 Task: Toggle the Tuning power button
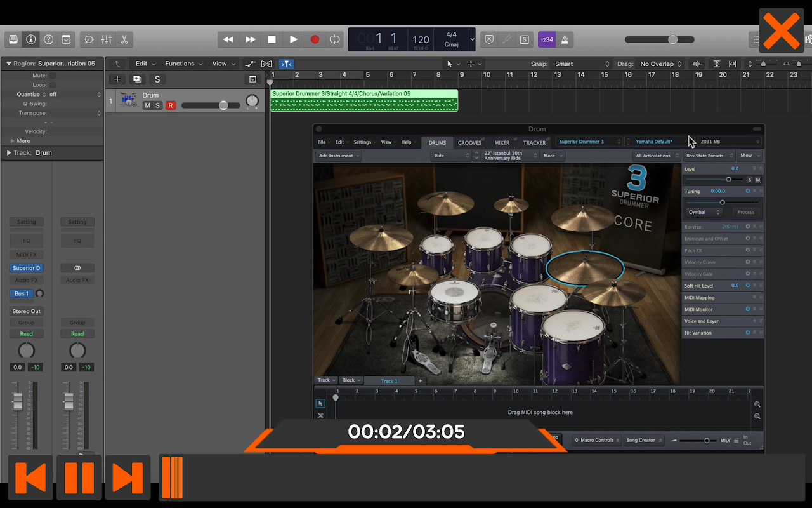pos(747,191)
